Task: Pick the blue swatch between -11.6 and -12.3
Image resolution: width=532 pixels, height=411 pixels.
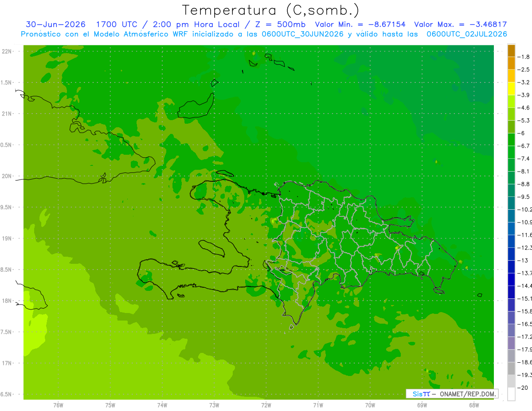Action: 511,241
